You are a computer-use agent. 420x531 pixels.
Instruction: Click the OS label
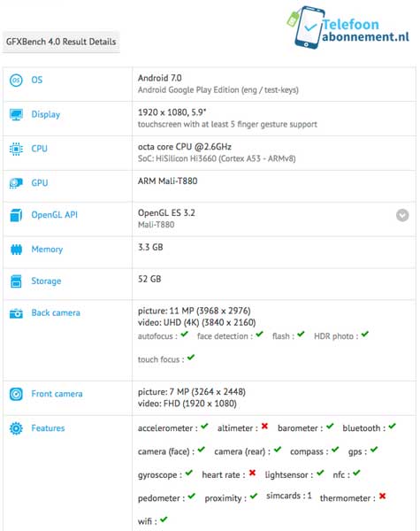(x=37, y=81)
